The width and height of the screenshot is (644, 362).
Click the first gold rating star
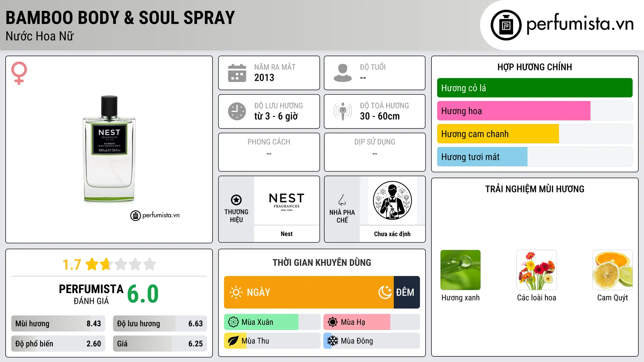point(92,264)
